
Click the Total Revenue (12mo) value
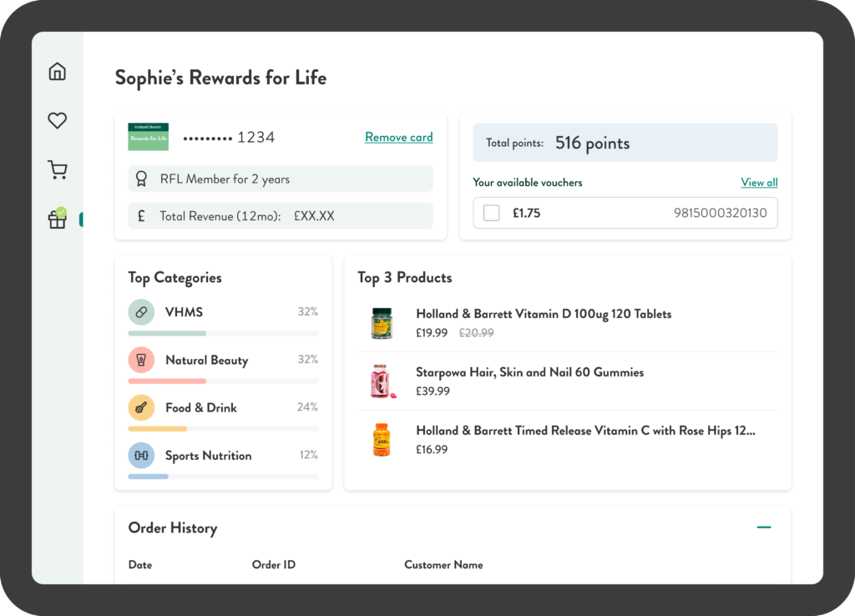(314, 216)
